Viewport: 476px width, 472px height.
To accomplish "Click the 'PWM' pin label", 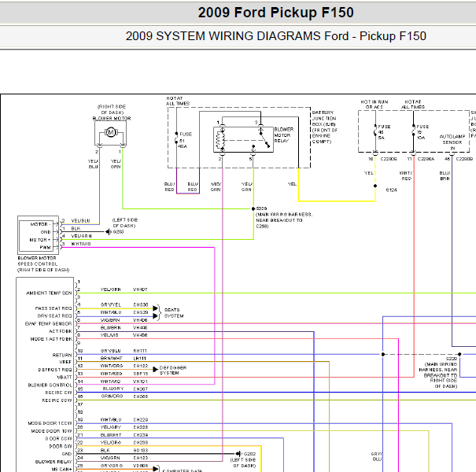I will pos(45,247).
